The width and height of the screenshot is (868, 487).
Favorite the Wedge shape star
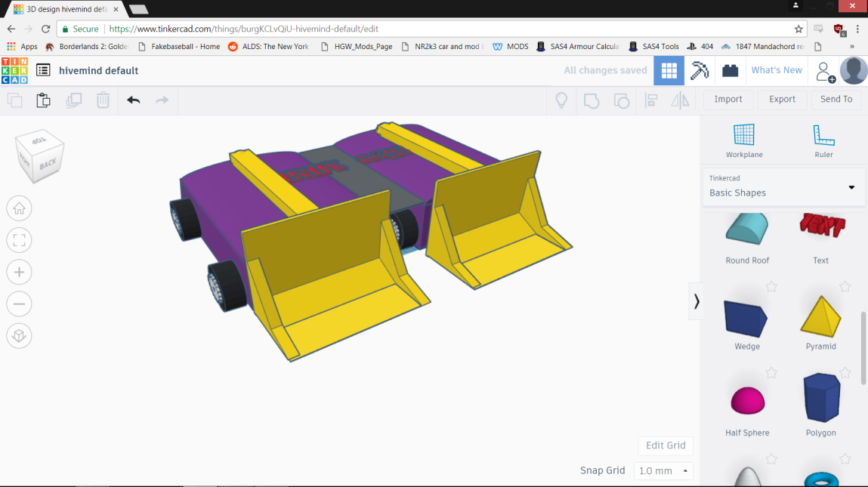[771, 286]
